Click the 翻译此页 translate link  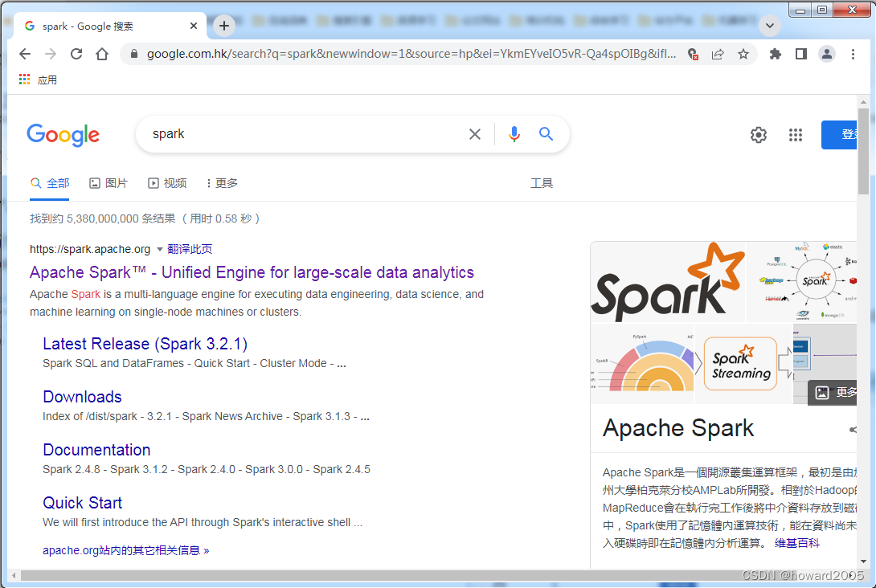tap(190, 249)
